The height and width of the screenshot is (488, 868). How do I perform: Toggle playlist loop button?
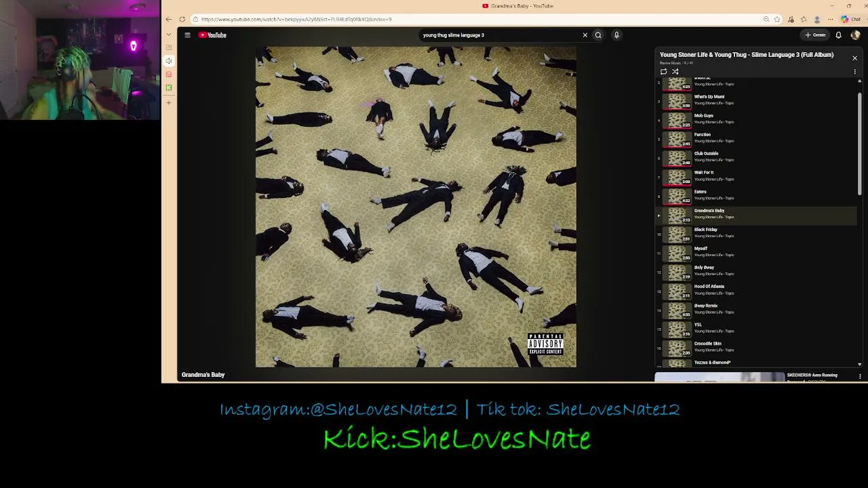663,71
